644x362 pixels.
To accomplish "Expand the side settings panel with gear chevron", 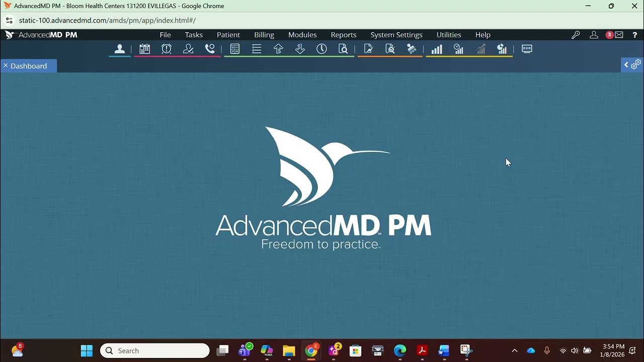I will 632,65.
